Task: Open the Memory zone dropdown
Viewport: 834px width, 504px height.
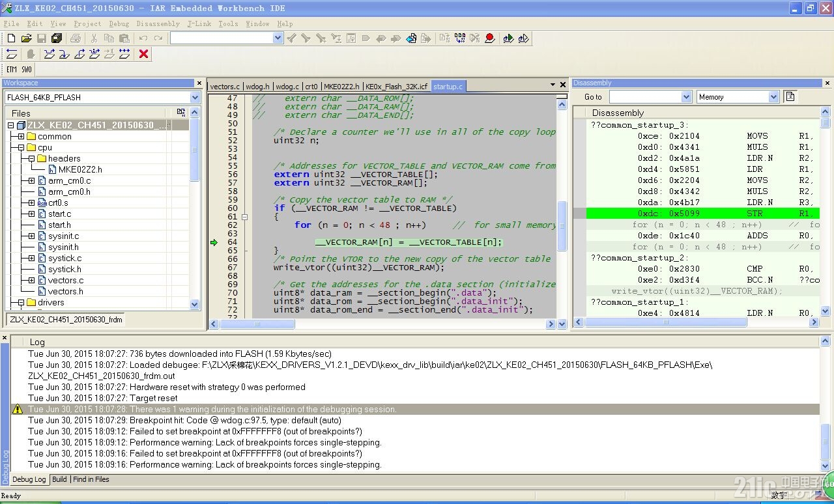Action: 773,97
